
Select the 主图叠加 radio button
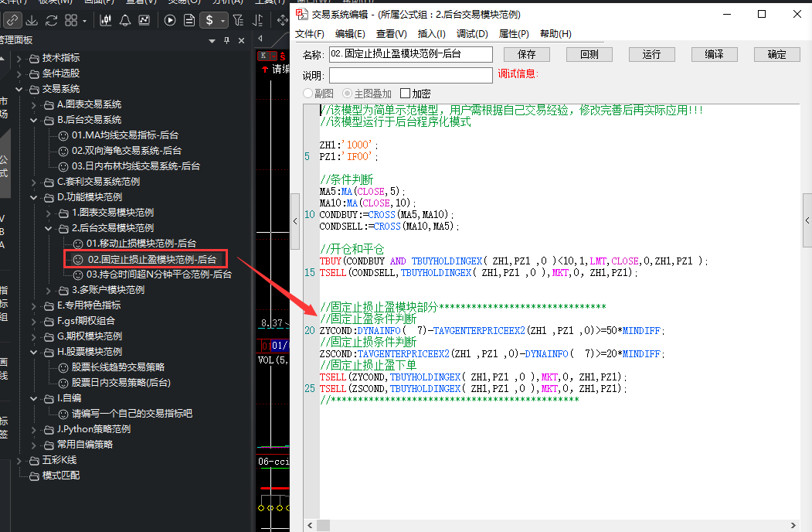pos(348,94)
